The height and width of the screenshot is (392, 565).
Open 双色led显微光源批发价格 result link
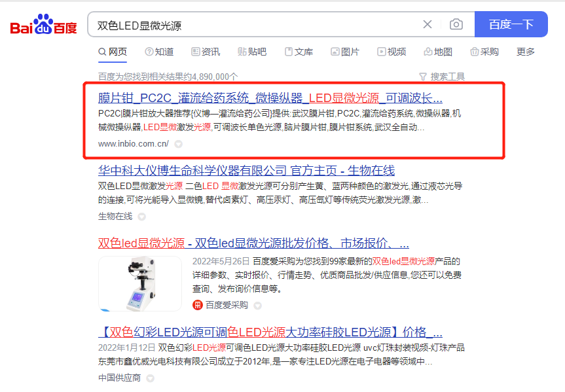(x=253, y=243)
